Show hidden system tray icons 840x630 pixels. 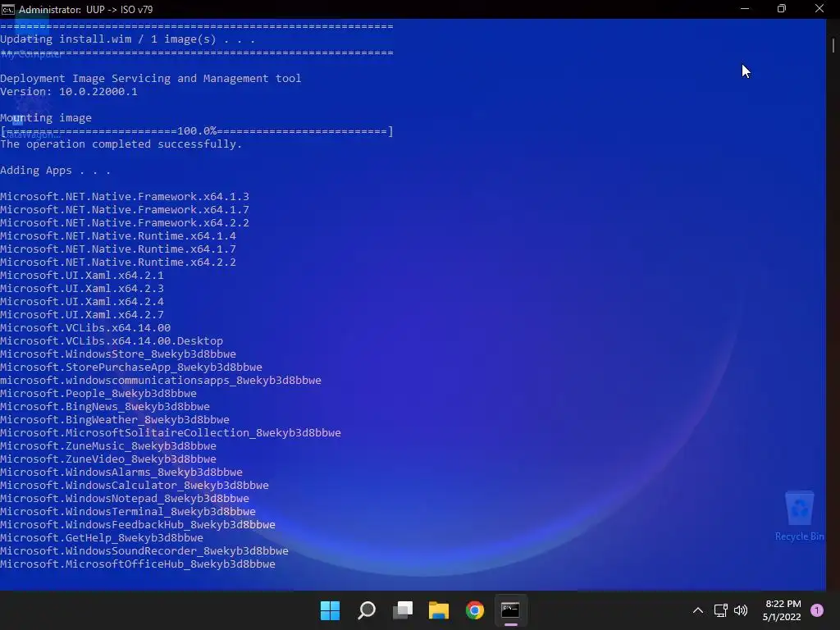(697, 610)
